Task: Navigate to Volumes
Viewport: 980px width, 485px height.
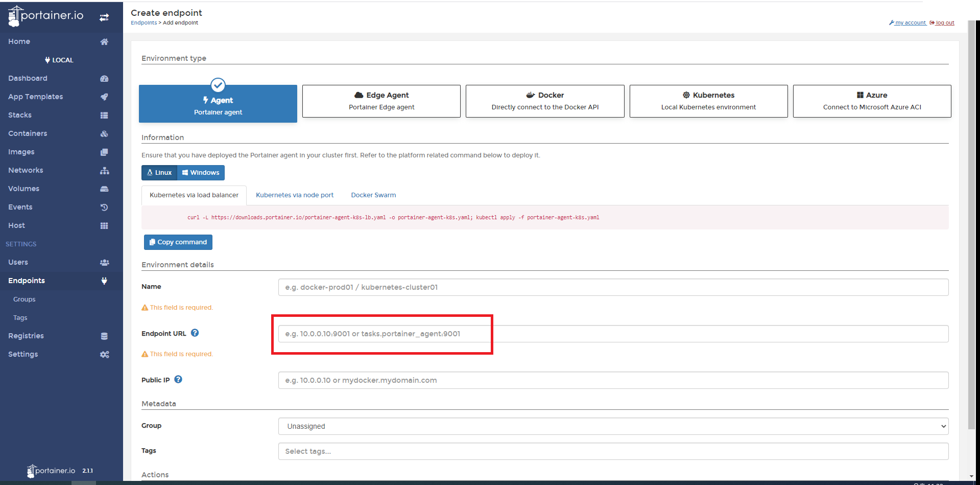Action: tap(61, 189)
